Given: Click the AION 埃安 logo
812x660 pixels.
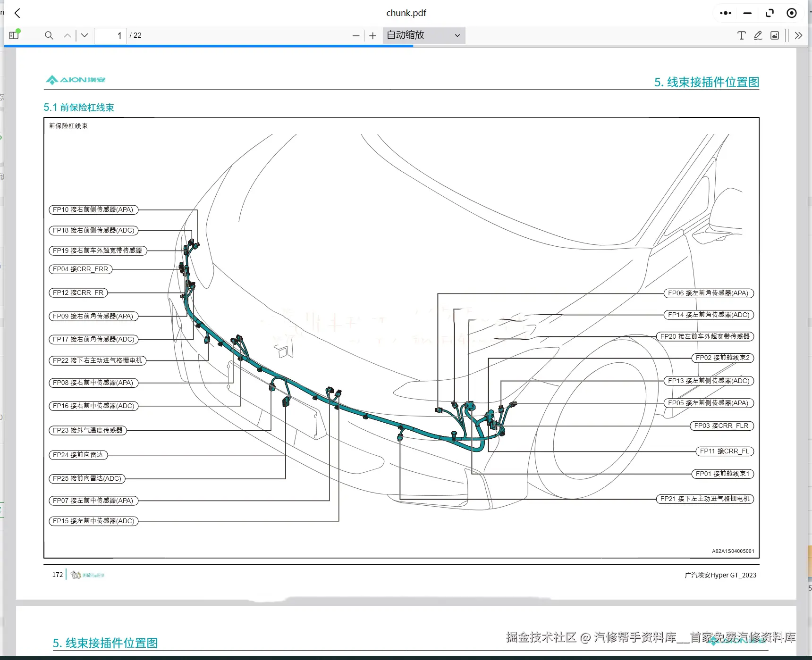Looking at the screenshot, I should pyautogui.click(x=76, y=80).
